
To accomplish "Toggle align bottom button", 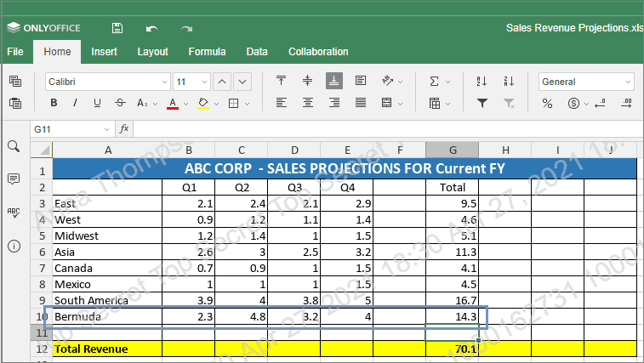I will click(334, 81).
